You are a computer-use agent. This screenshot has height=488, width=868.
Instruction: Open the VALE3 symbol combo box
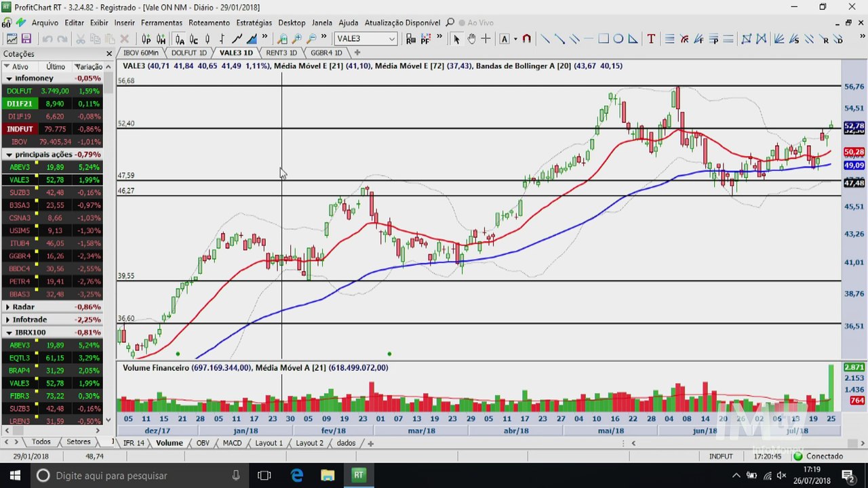pos(365,39)
